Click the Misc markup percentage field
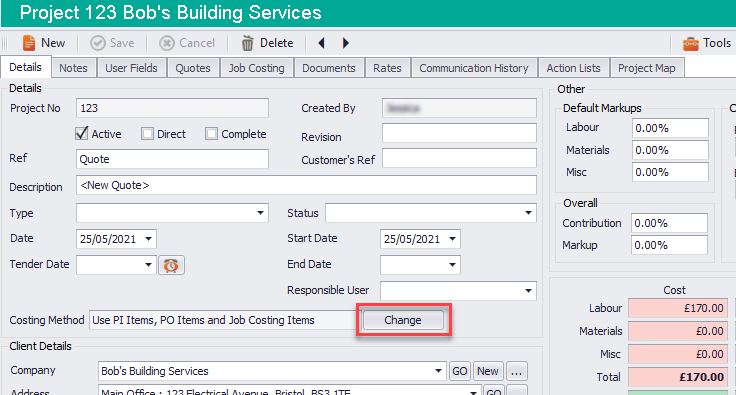The height and width of the screenshot is (395, 736). coord(670,172)
